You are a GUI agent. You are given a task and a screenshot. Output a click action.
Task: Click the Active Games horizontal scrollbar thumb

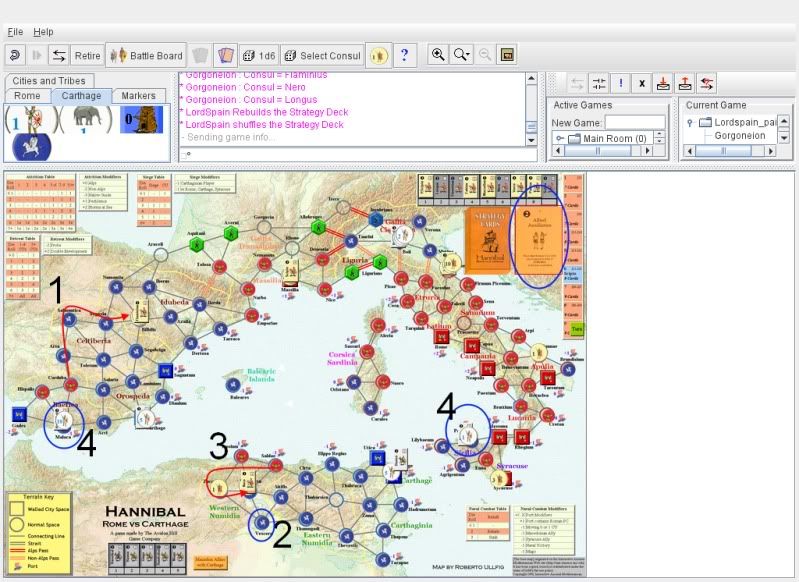[597, 150]
